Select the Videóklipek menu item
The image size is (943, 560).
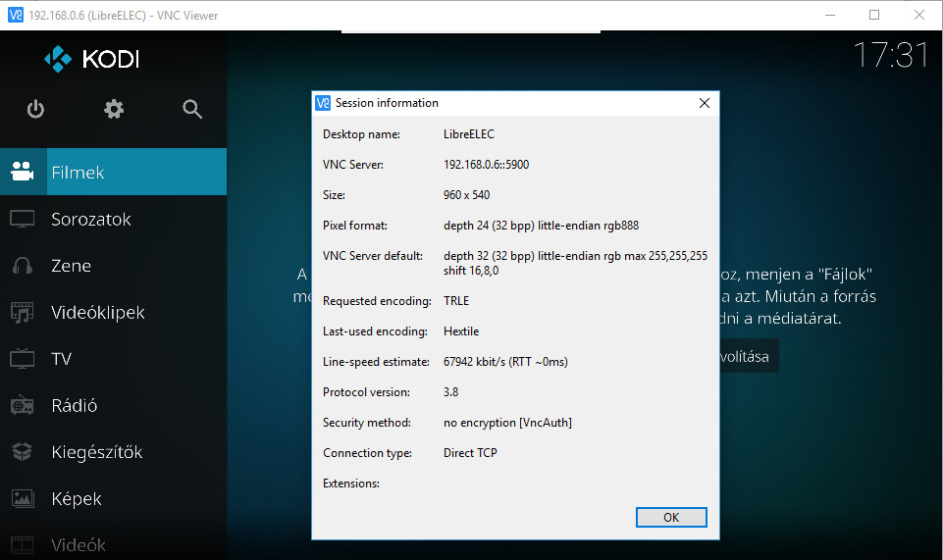113,312
